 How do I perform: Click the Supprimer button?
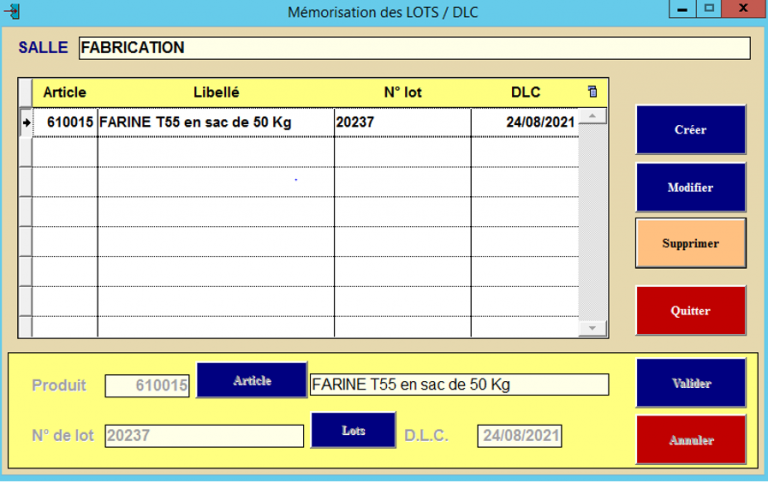(x=690, y=243)
